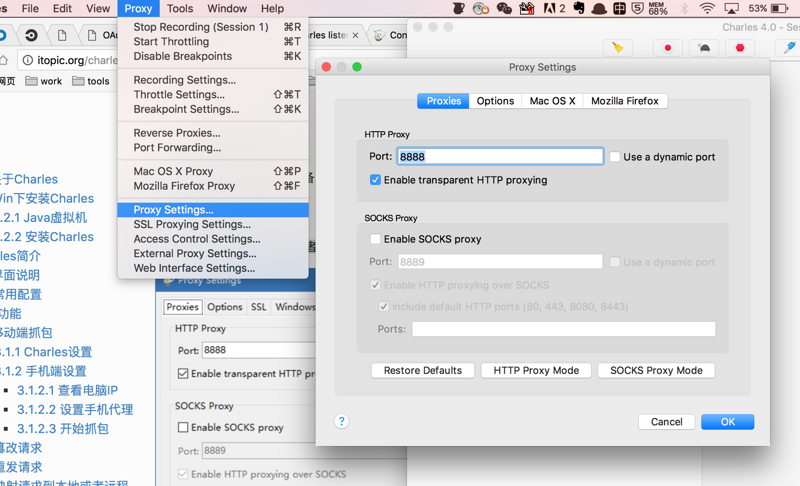Click the question mark help button in Proxy Settings
The image size is (800, 486).
(x=341, y=421)
